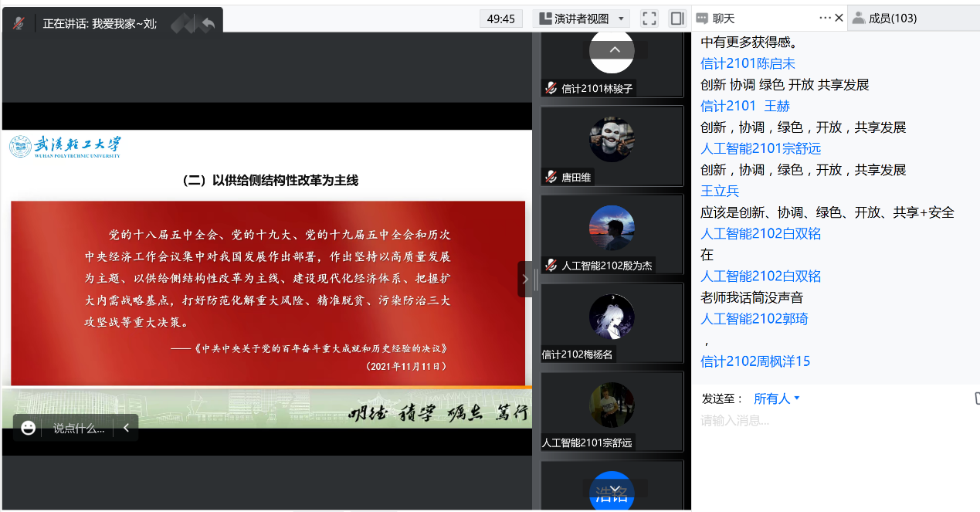The image size is (980, 512).
Task: Click sender name 信计2102周枫洋15 in chat
Action: point(755,361)
